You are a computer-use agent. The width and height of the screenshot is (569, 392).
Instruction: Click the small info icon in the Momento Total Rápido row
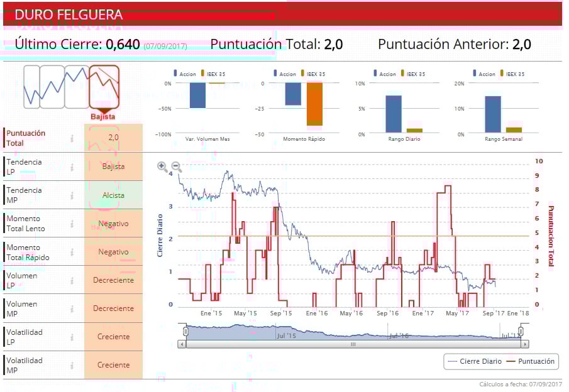point(72,252)
